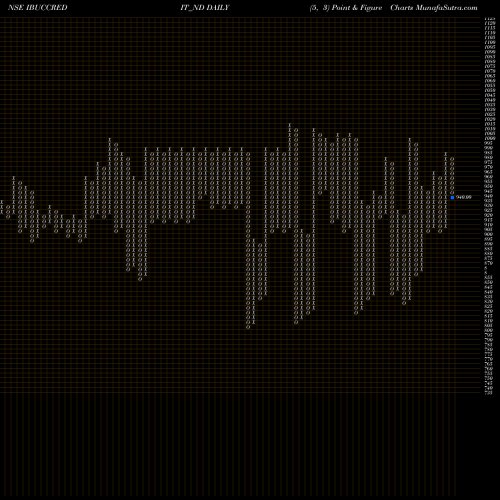Click the blue current-price marker square
The height and width of the screenshot is (500, 500).
pyautogui.click(x=452, y=197)
